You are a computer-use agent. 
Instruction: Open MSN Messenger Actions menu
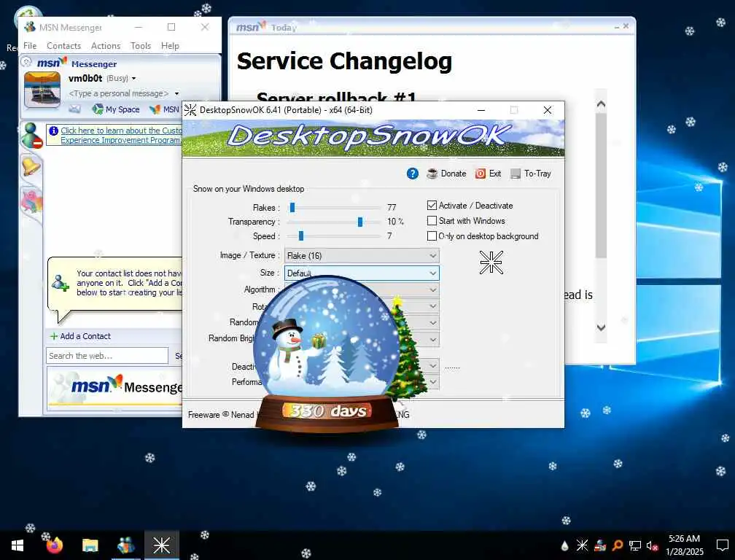pyautogui.click(x=106, y=45)
